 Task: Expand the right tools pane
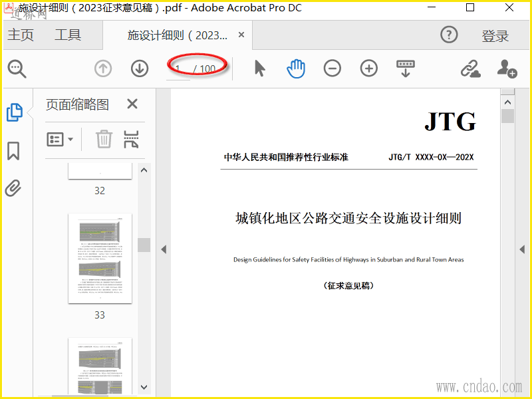click(x=522, y=250)
